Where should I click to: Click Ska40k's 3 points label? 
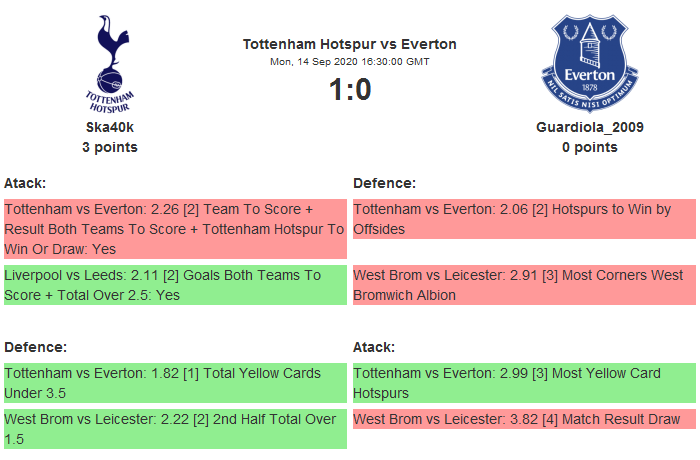[110, 147]
